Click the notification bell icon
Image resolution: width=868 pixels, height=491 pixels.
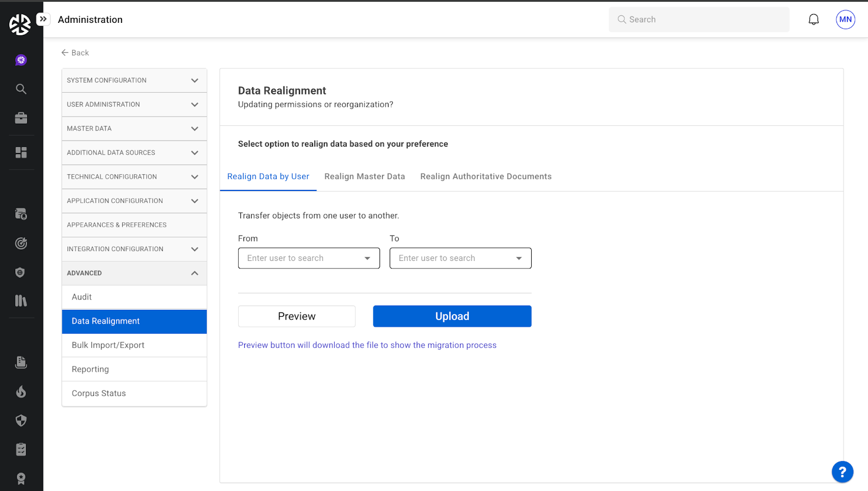tap(813, 20)
